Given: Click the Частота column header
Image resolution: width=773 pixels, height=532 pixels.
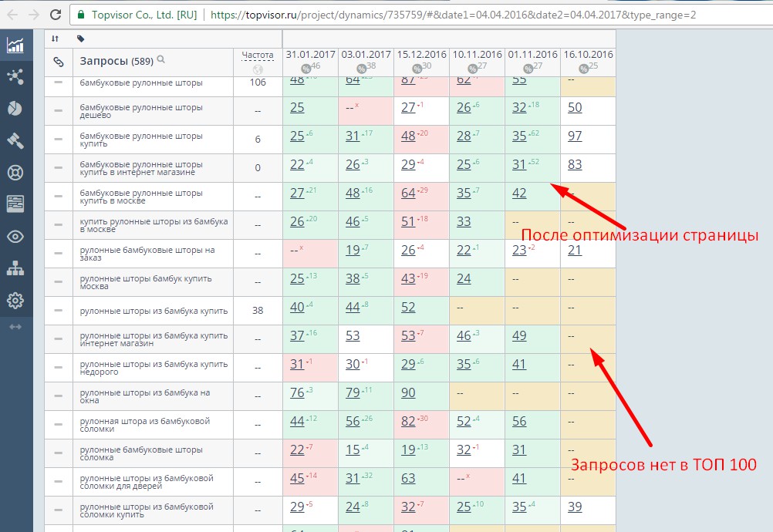Looking at the screenshot, I should pos(258,56).
